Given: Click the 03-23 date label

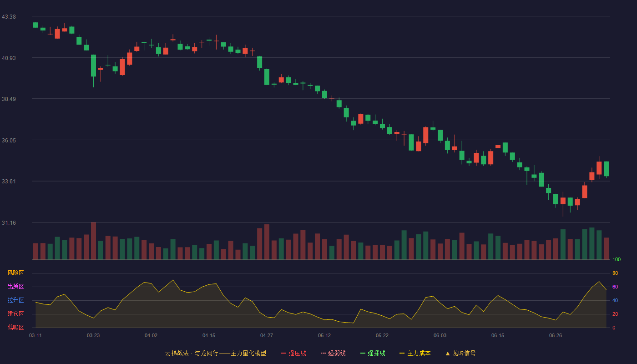Looking at the screenshot, I should [x=93, y=335].
